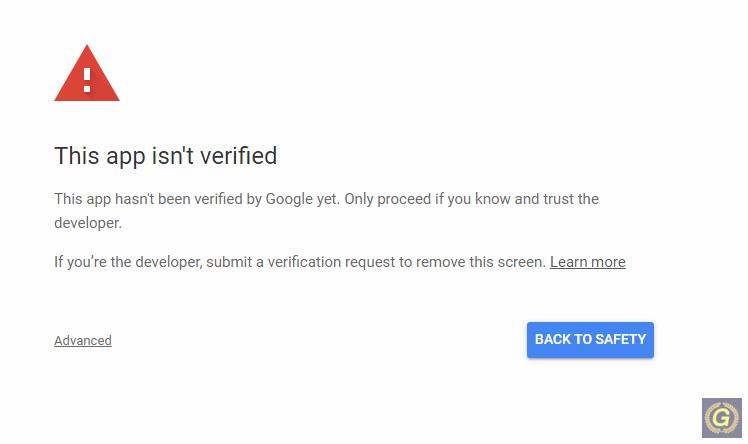Expand the Advanced options link
The image size is (748, 444).
coord(83,341)
